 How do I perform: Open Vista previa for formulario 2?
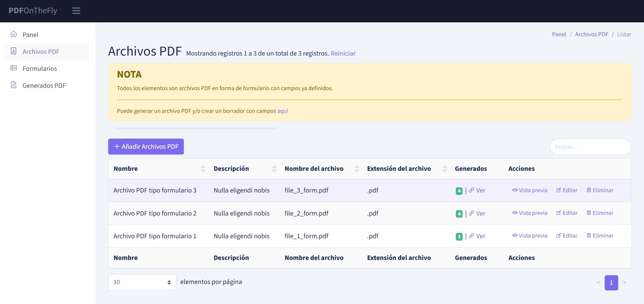(x=530, y=213)
